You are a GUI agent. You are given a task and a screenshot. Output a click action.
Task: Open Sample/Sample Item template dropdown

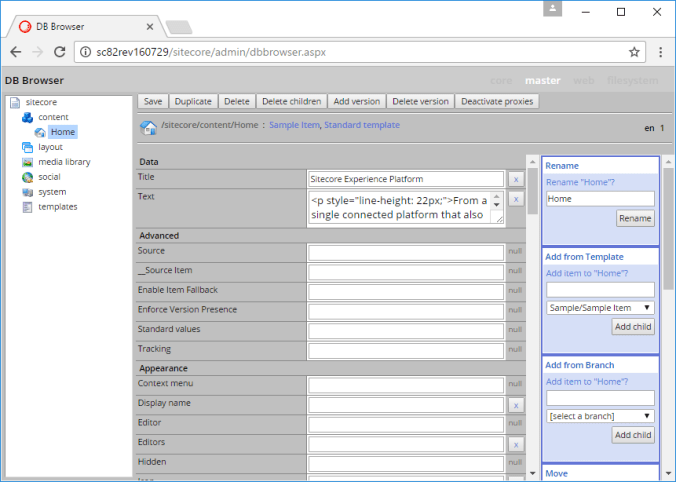[x=600, y=308]
